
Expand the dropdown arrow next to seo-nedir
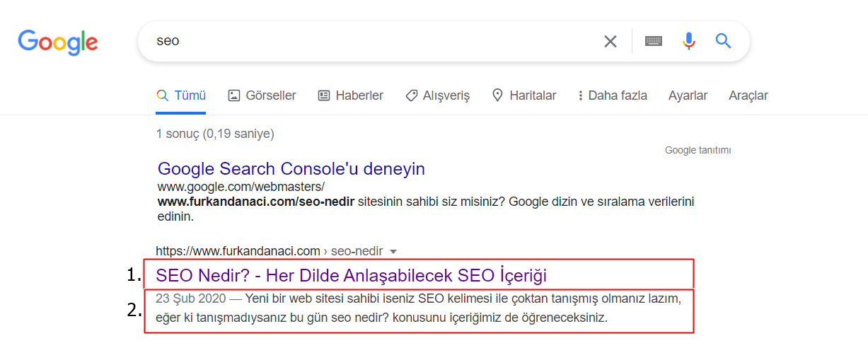(393, 251)
